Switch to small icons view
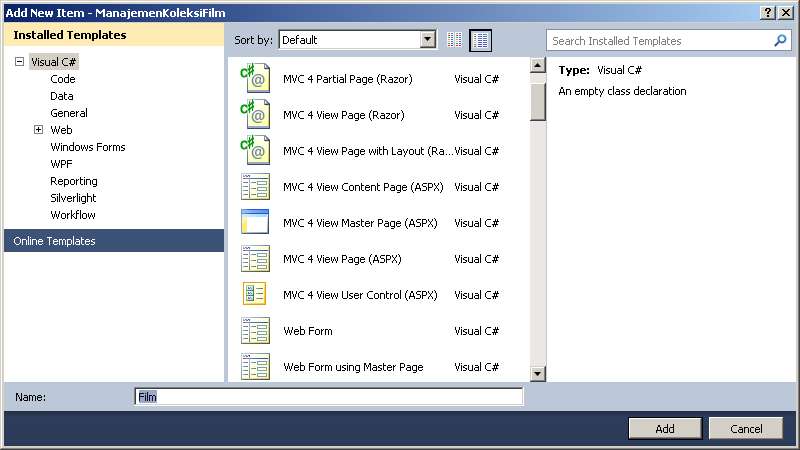This screenshot has width=800, height=450. [455, 40]
